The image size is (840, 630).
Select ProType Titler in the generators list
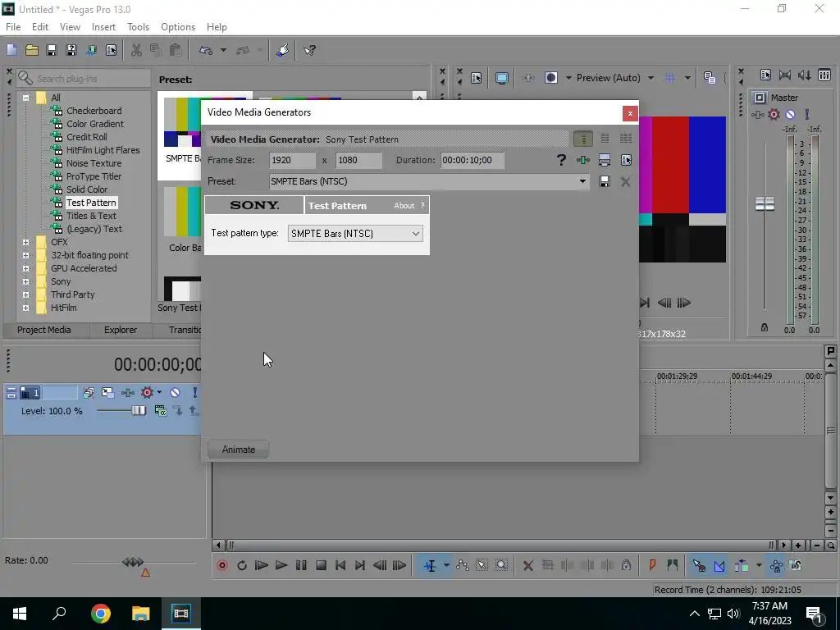(94, 176)
